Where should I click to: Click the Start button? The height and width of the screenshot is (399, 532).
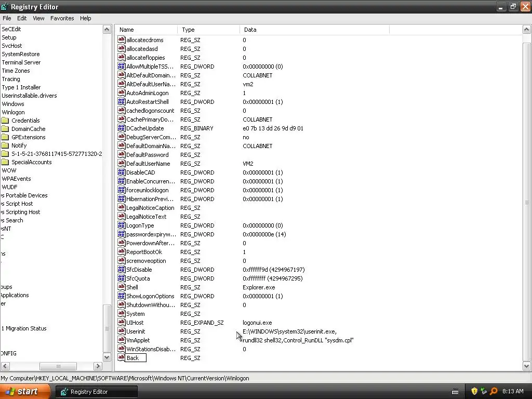pyautogui.click(x=24, y=392)
